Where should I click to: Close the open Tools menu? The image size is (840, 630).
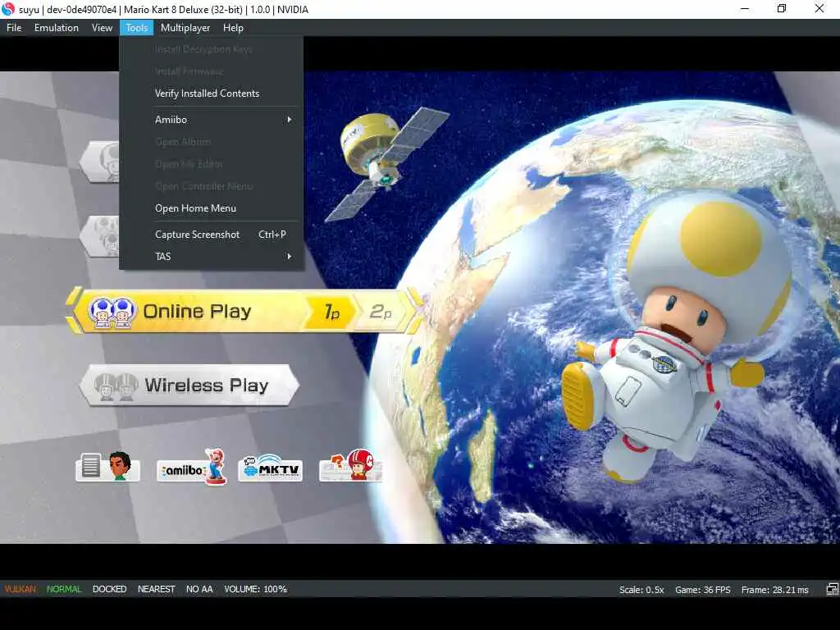click(x=137, y=28)
